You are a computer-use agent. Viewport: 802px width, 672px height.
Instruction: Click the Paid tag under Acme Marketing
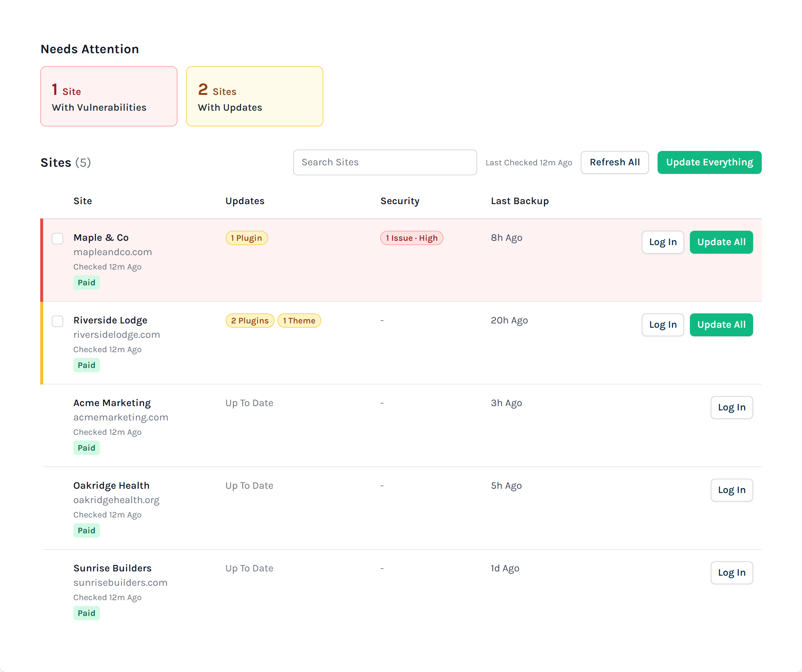coord(86,448)
